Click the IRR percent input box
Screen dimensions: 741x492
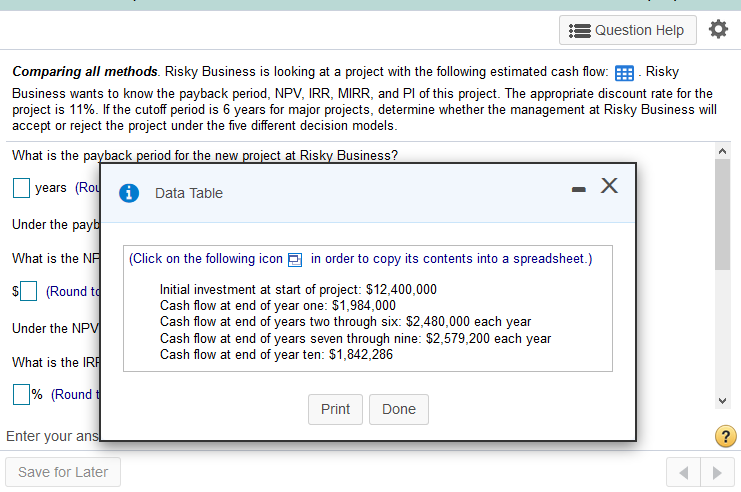pos(21,394)
